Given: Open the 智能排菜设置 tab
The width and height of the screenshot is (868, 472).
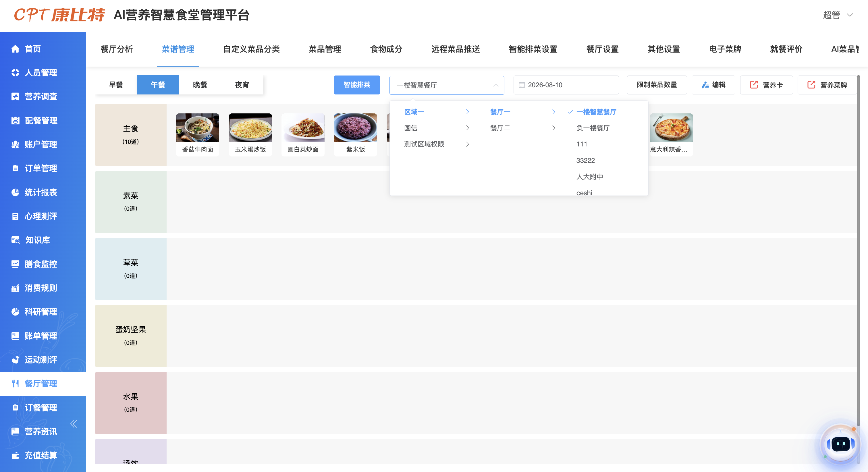Looking at the screenshot, I should click(533, 49).
